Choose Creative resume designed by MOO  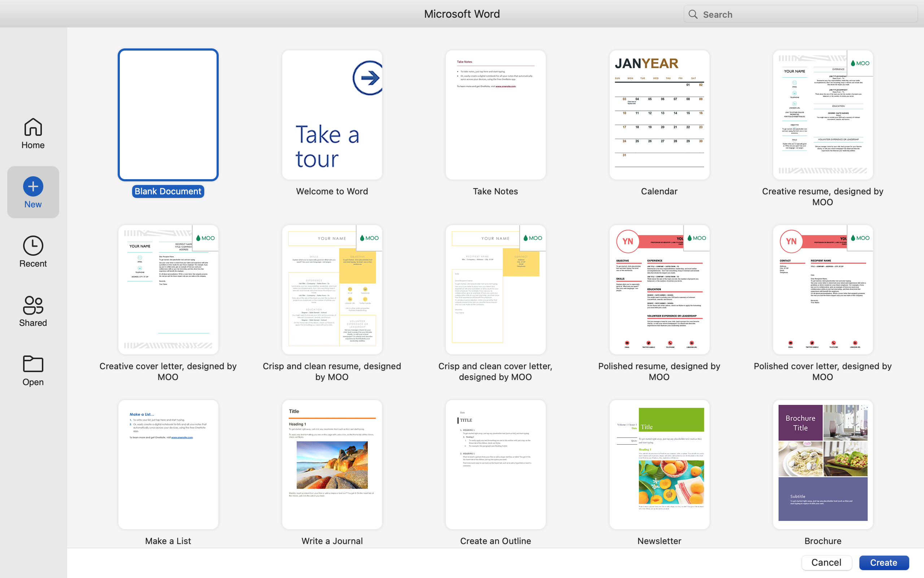pyautogui.click(x=823, y=115)
